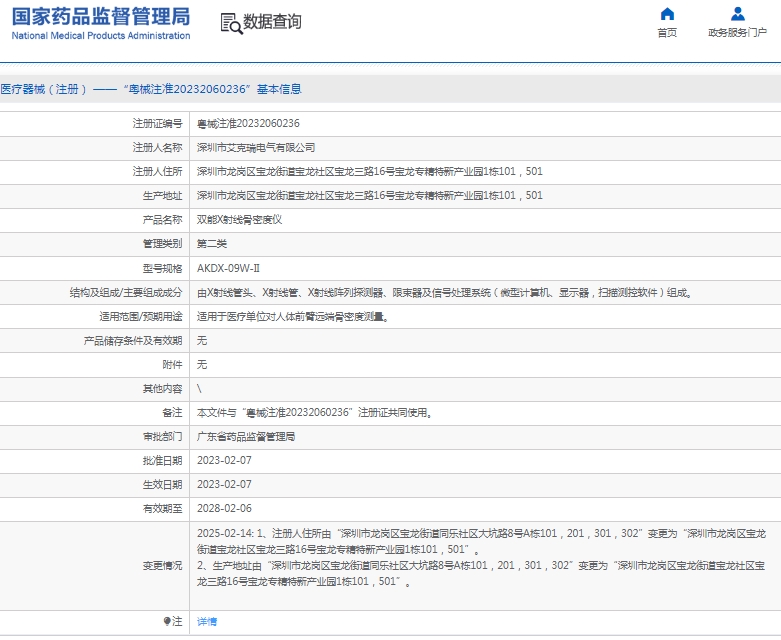Click the 生产地址 address value
The width and height of the screenshot is (781, 640).
coord(370,195)
